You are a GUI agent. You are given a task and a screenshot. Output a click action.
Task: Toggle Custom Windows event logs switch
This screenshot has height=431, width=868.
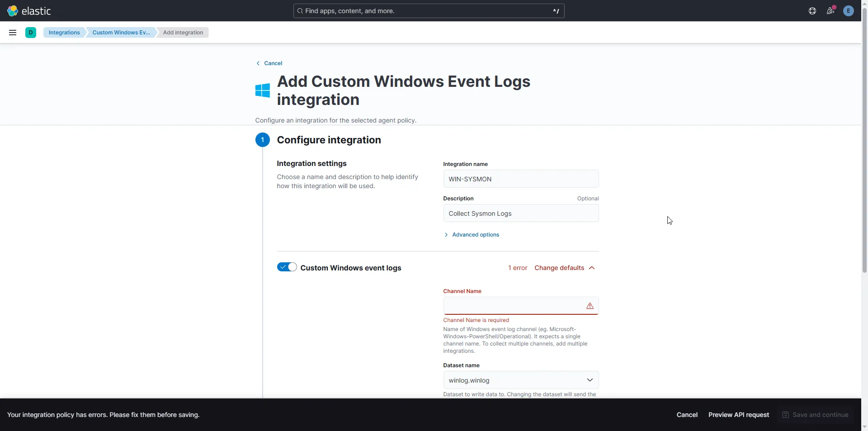pos(287,267)
